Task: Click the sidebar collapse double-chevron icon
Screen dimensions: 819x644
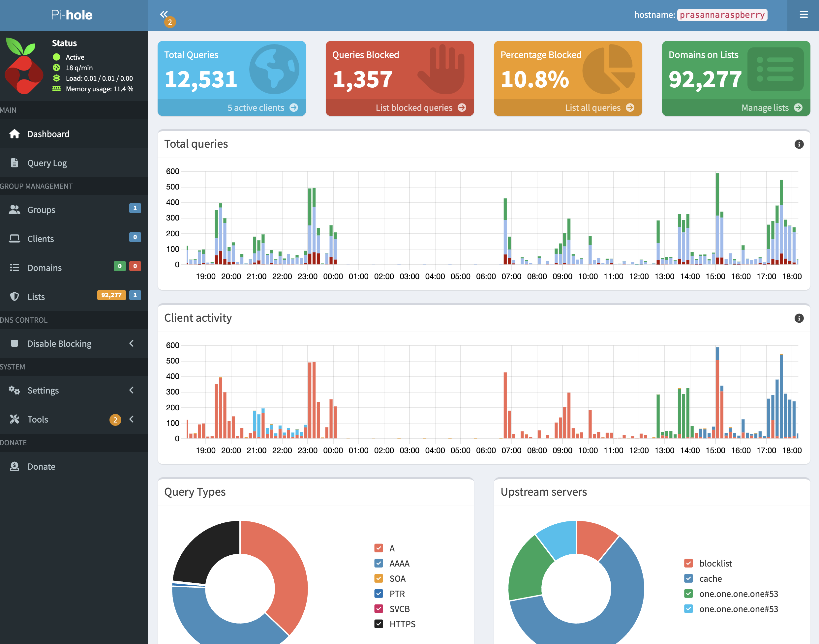Action: (164, 14)
